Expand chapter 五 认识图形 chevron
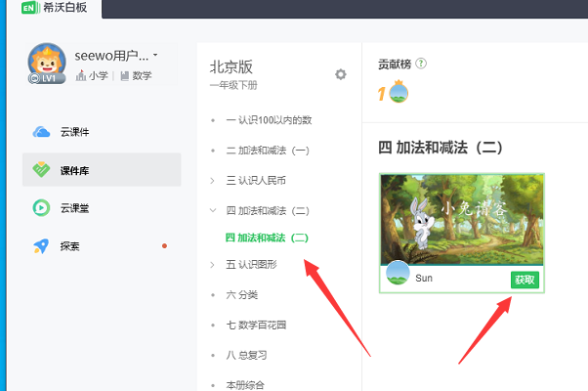The image size is (588, 391). point(212,265)
